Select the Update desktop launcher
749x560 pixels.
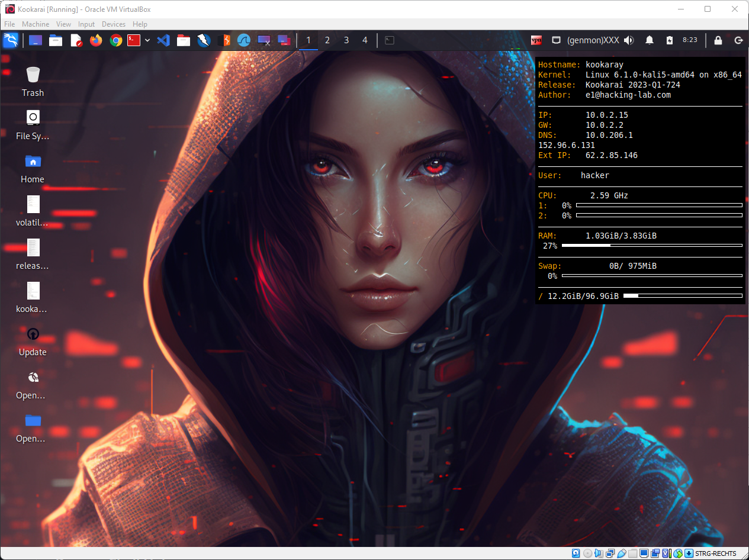[x=33, y=341]
